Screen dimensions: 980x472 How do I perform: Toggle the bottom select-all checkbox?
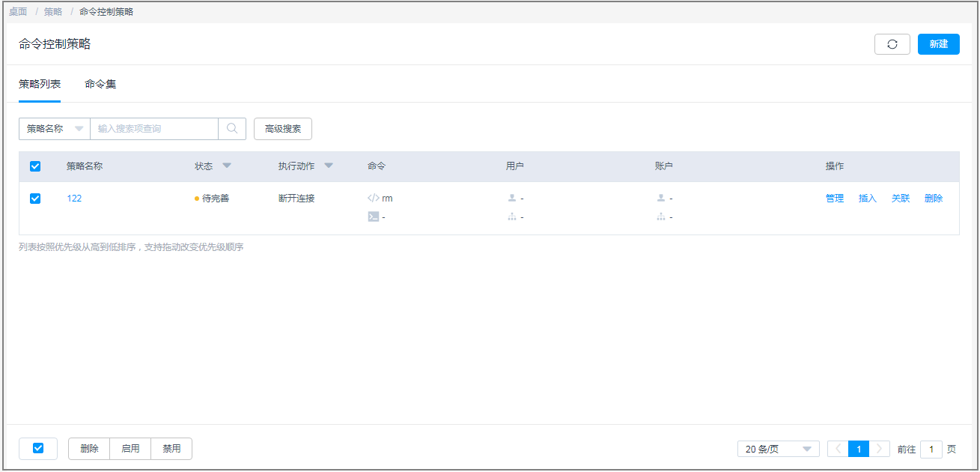pyautogui.click(x=38, y=448)
